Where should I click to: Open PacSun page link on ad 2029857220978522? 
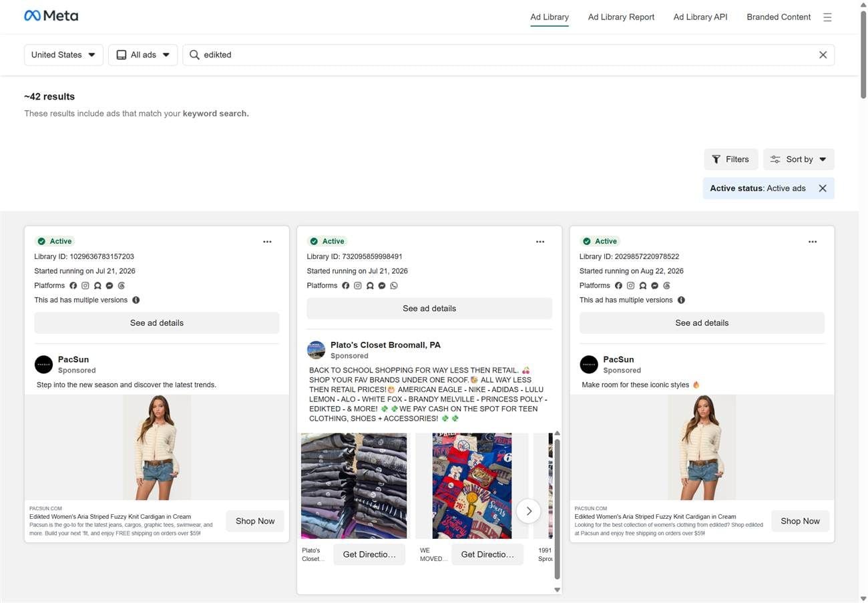coord(618,360)
